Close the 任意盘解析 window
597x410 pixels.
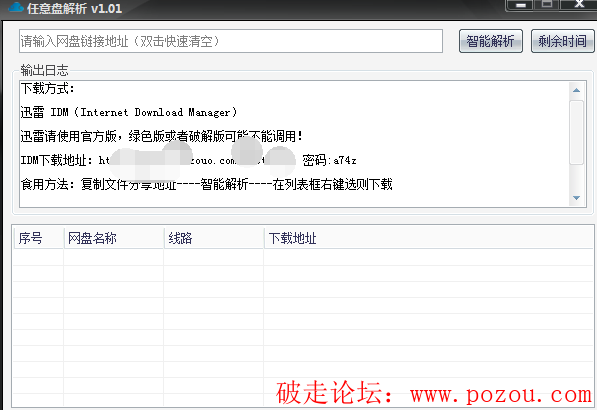(x=579, y=5)
